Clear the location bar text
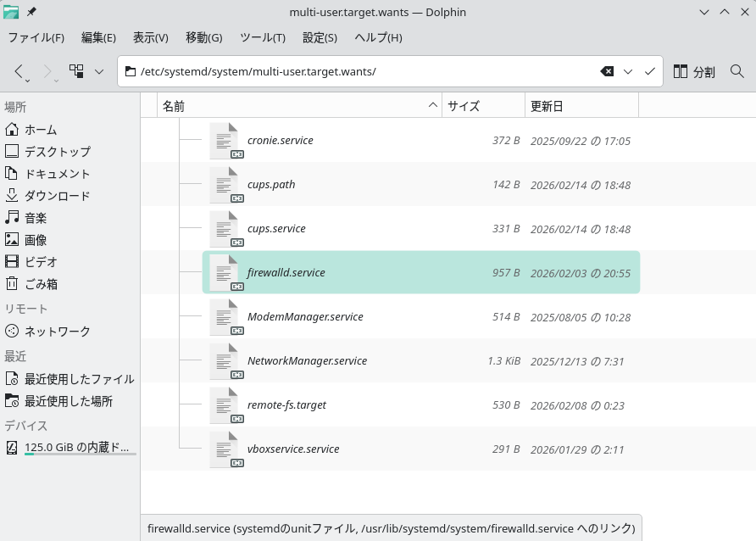 607,71
